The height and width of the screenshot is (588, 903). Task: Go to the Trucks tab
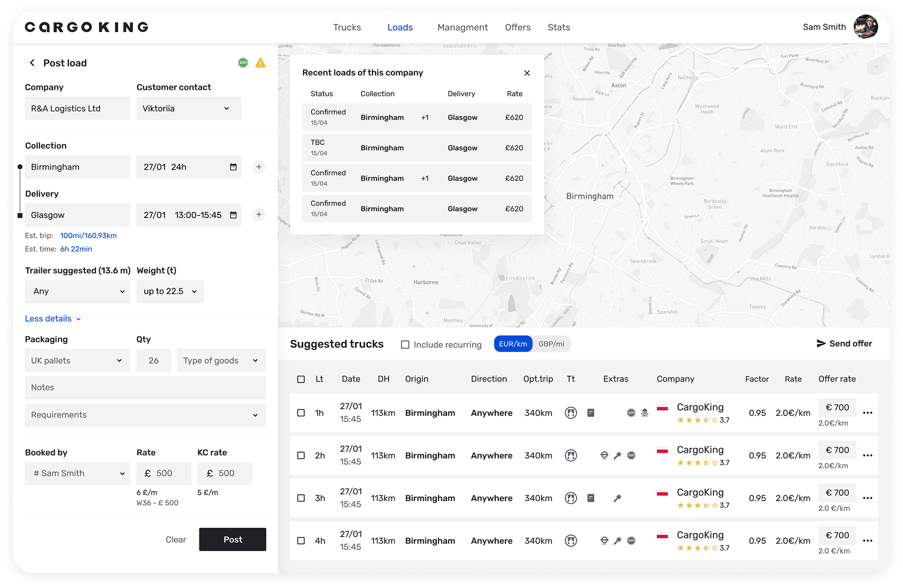347,28
